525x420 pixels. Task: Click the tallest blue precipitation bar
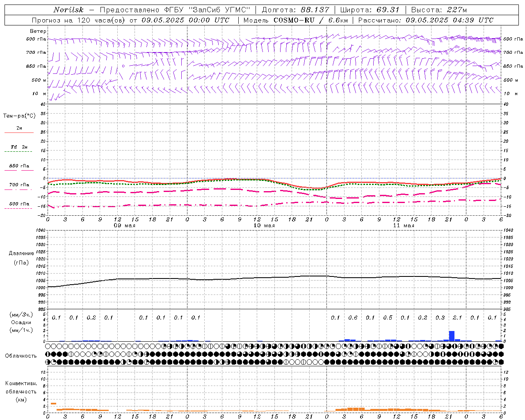452,336
